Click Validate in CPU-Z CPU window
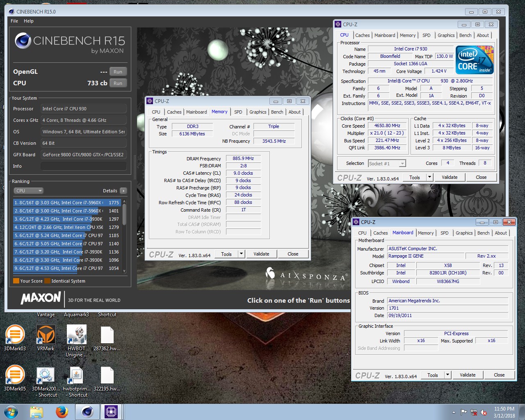This screenshot has height=420, width=525. (x=450, y=177)
